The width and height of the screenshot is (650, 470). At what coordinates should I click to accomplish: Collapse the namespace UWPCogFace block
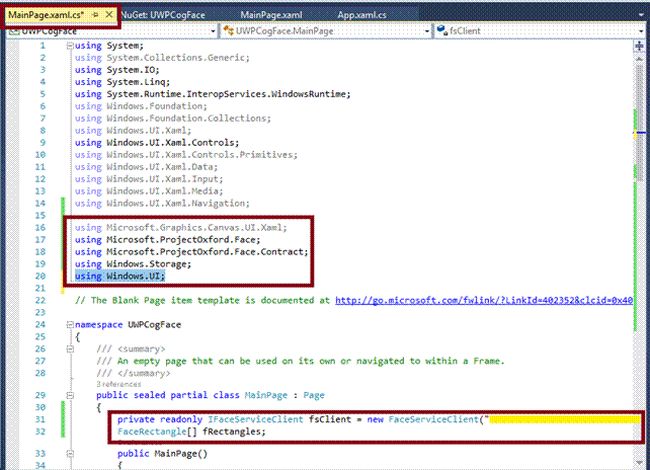point(70,325)
